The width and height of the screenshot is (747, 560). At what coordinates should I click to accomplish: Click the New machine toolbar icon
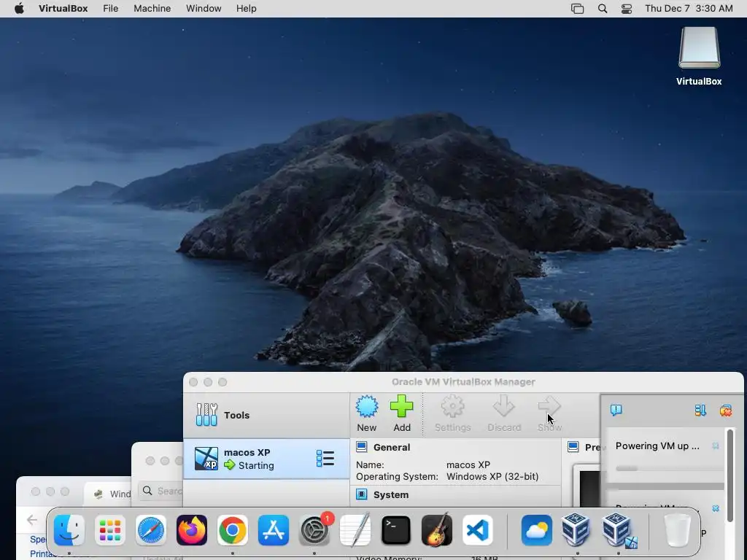pos(367,408)
